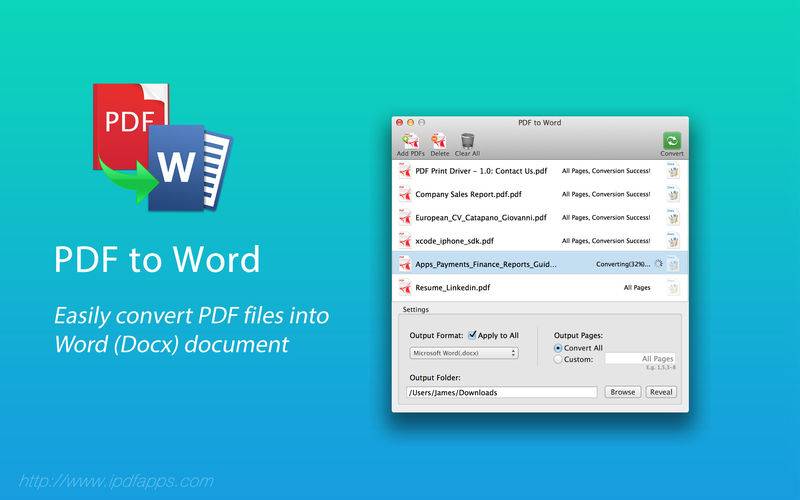Click the Converting(32%) status text
The height and width of the screenshot is (500, 800).
coord(623,264)
